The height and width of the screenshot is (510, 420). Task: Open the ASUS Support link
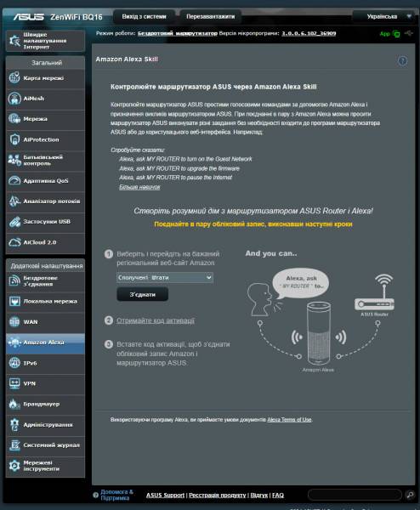tap(165, 495)
